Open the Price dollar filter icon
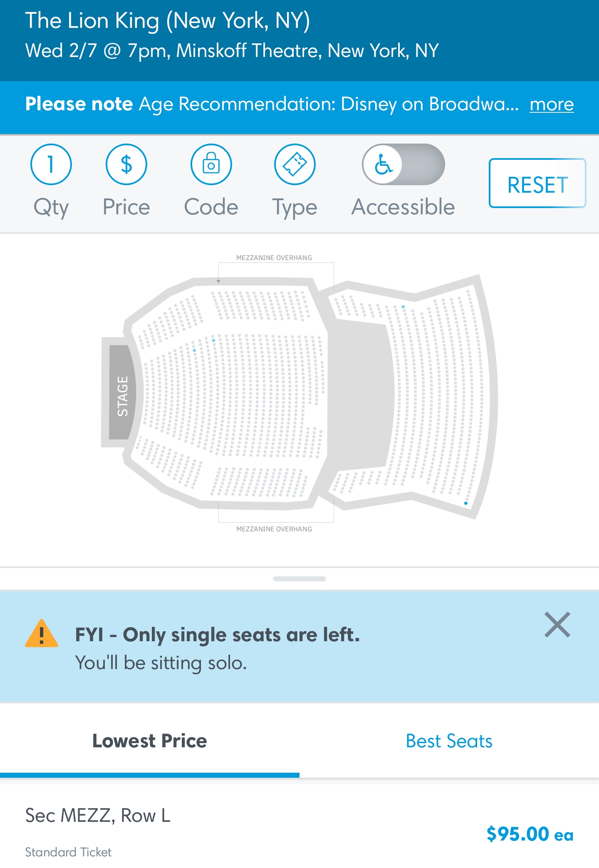599x868 pixels. 126,164
